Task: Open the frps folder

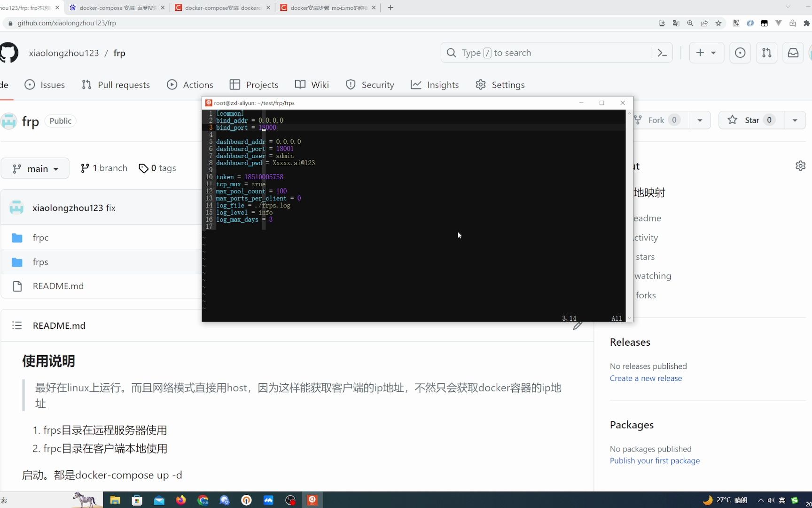Action: pyautogui.click(x=40, y=262)
